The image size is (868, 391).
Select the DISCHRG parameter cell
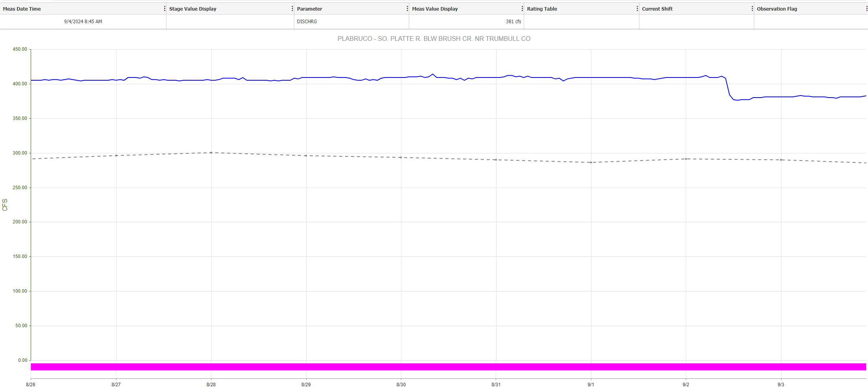(351, 22)
